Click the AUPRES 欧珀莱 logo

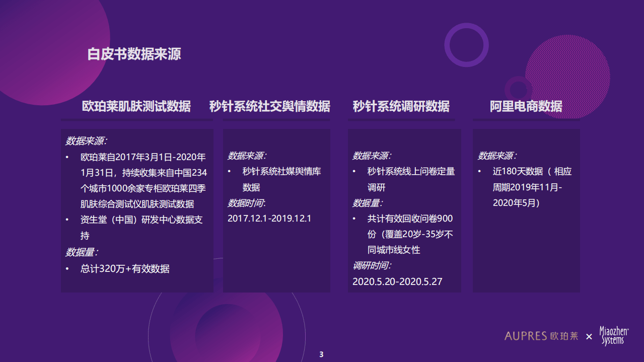tap(542, 337)
